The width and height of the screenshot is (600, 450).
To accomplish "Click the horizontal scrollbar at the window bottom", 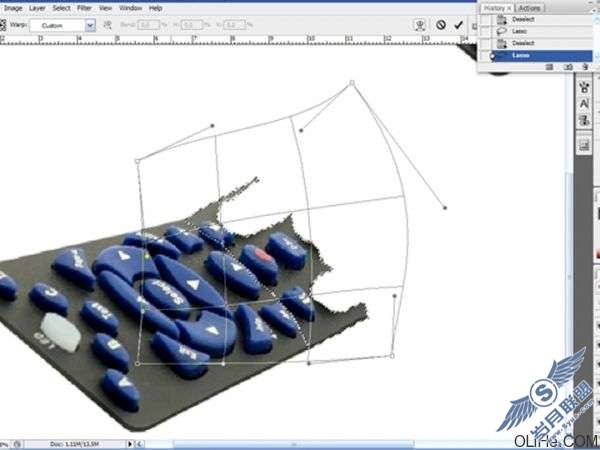I will pyautogui.click(x=293, y=444).
